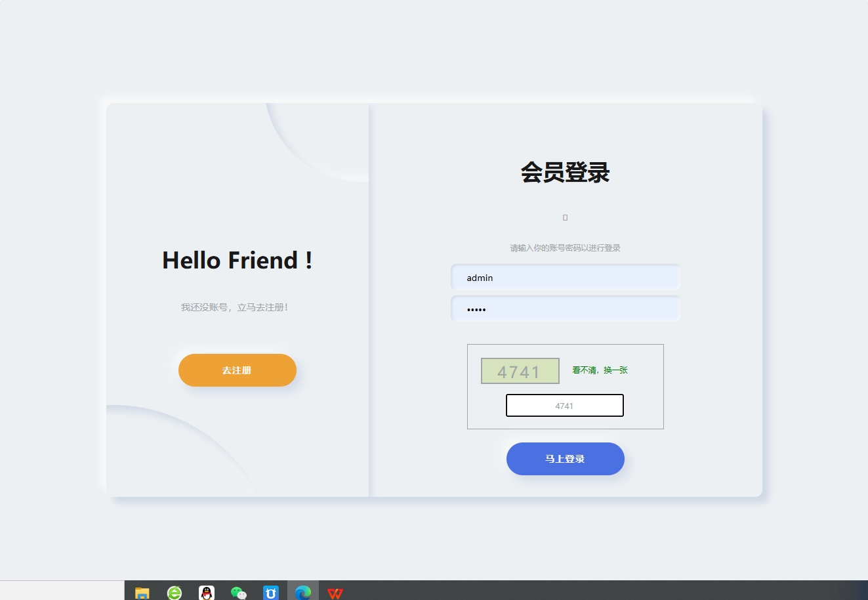Launch QQ from the taskbar
Screen dimensions: 868x600
pyautogui.click(x=206, y=593)
